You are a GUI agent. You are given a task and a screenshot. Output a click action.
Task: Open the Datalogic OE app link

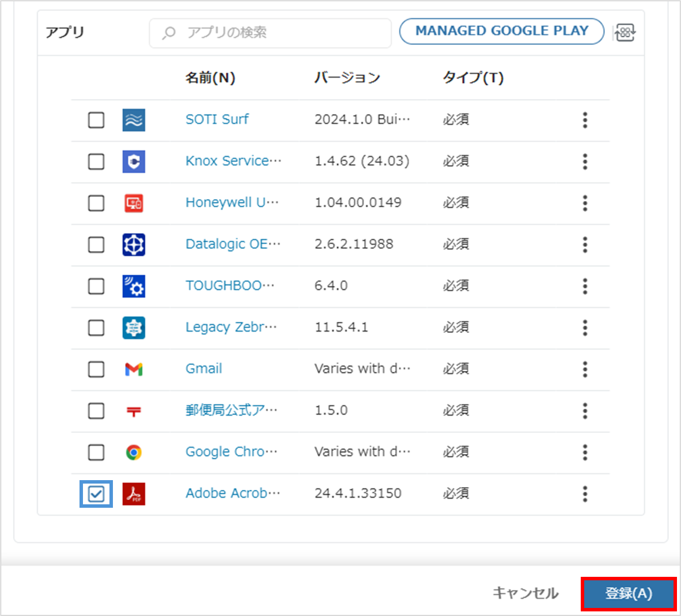(x=233, y=245)
